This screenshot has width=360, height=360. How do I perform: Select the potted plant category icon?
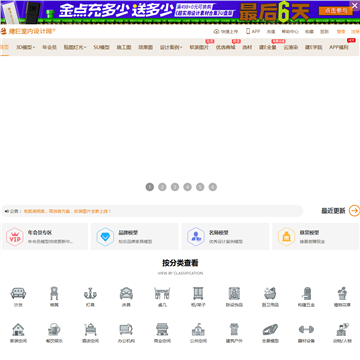pyautogui.click(x=342, y=293)
